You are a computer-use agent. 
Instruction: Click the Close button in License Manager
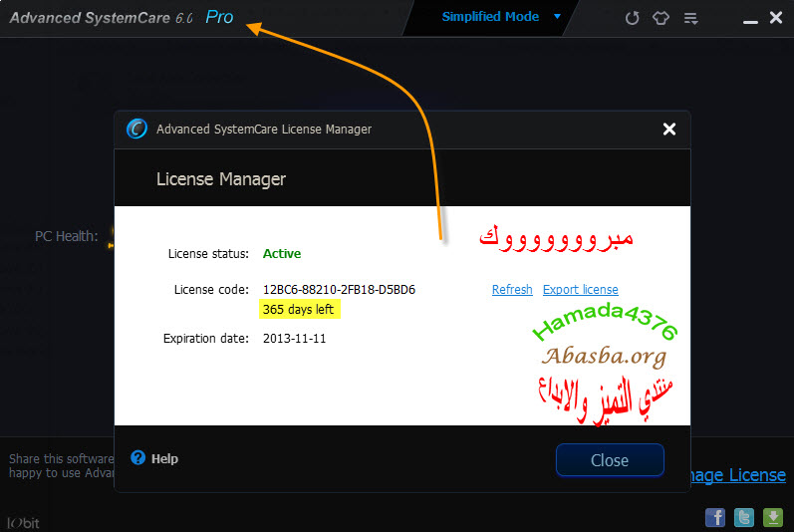tap(610, 460)
